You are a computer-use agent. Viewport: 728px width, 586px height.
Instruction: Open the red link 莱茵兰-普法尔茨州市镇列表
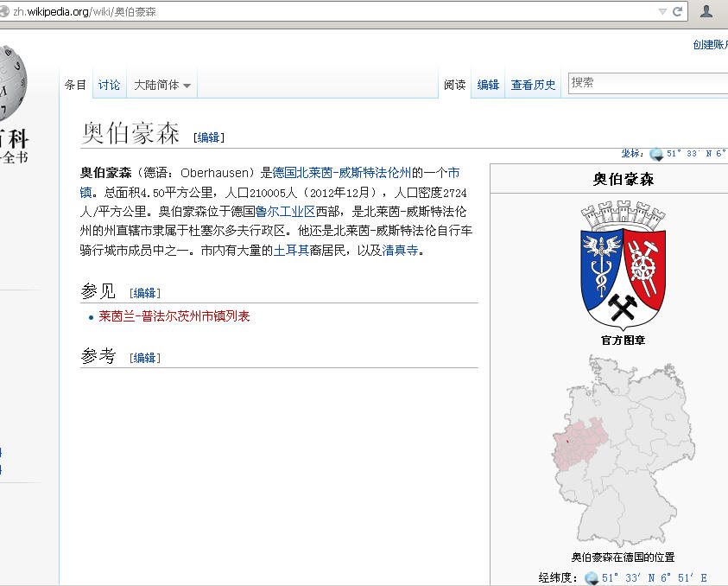(174, 316)
